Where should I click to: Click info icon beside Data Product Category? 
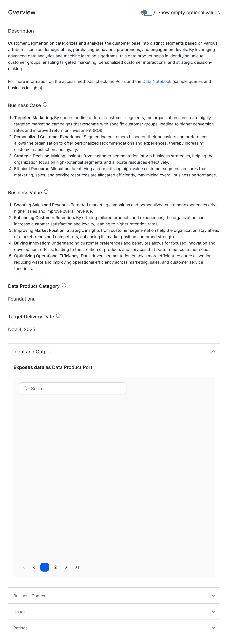[x=64, y=285]
